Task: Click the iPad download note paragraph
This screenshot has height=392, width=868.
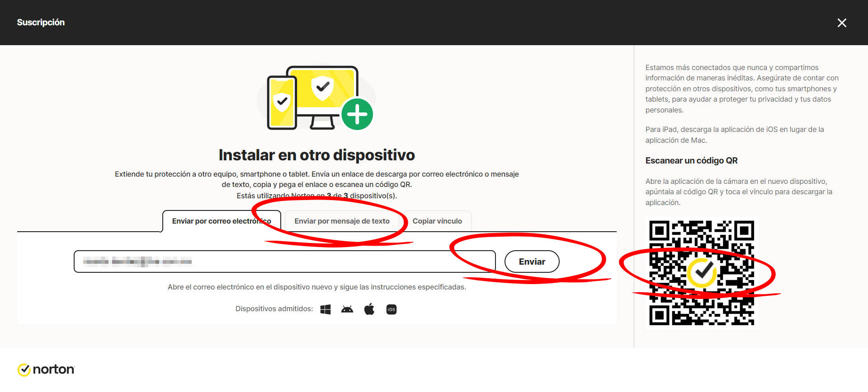Action: (x=734, y=135)
